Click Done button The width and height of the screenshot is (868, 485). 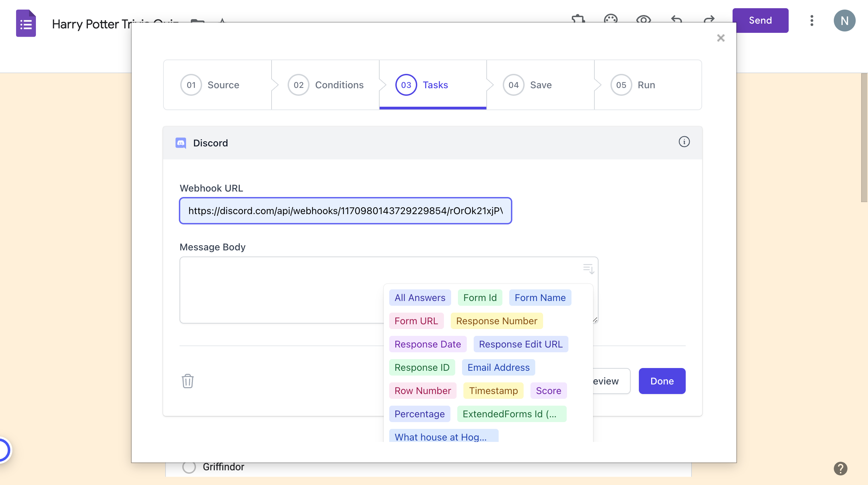click(x=662, y=381)
